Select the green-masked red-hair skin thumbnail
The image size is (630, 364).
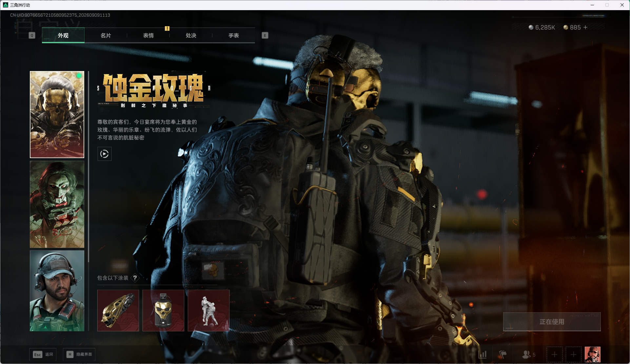click(57, 204)
